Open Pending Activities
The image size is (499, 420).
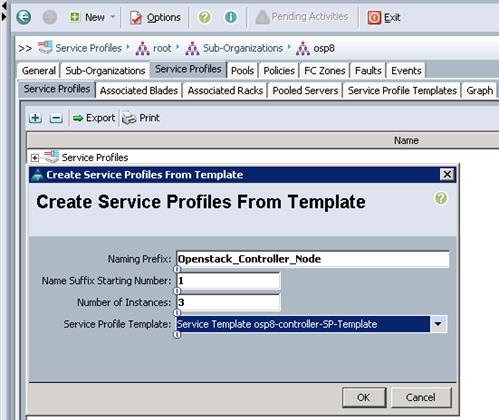click(x=302, y=17)
